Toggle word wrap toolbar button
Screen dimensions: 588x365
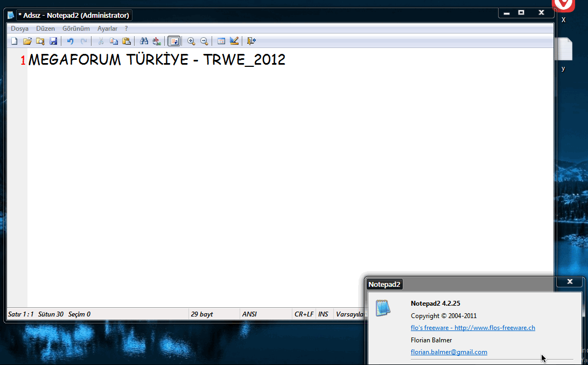click(x=174, y=41)
